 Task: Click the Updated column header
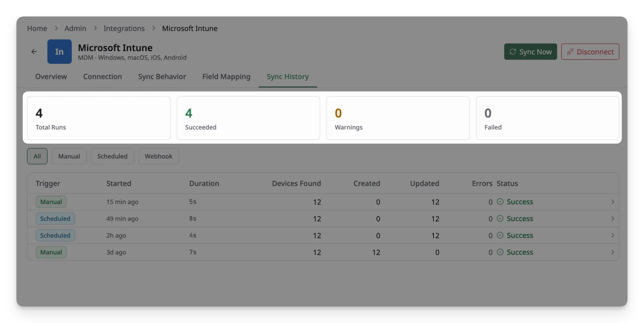pyautogui.click(x=424, y=183)
